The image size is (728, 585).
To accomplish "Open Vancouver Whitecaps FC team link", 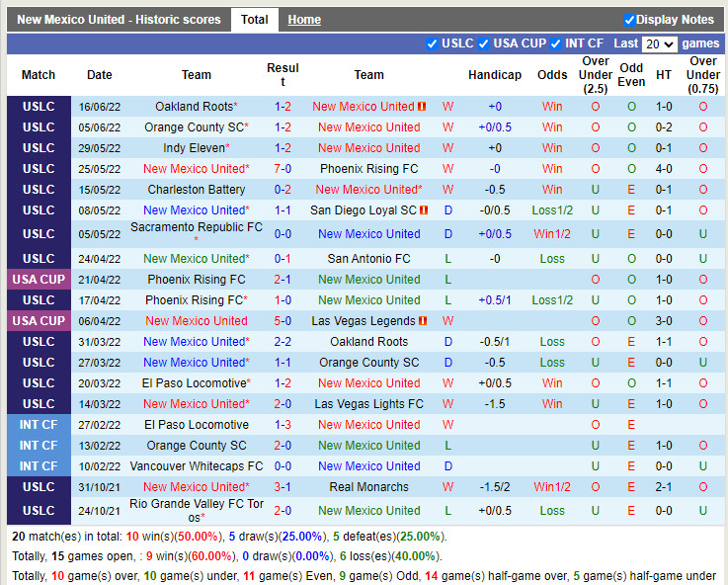I will point(197,466).
